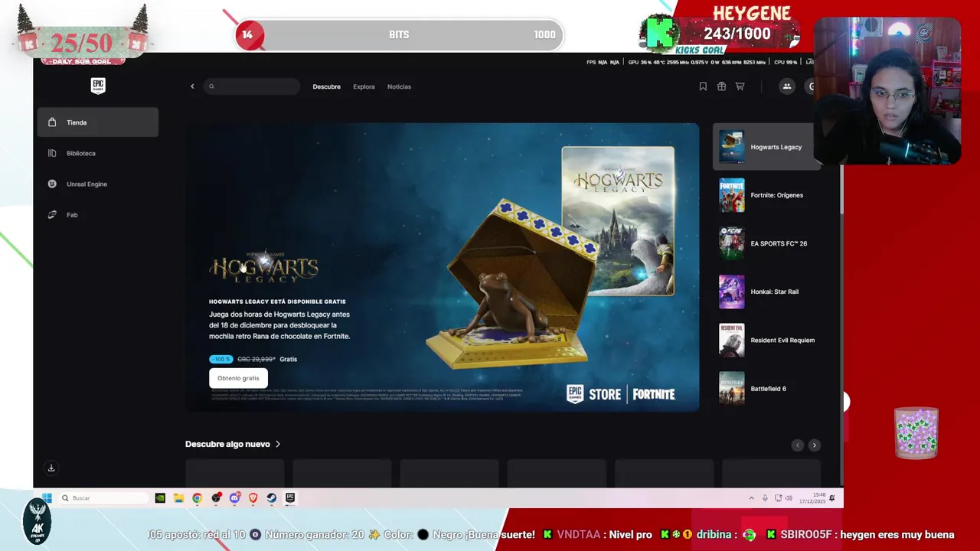Open the gift redeem icon

coord(721,86)
